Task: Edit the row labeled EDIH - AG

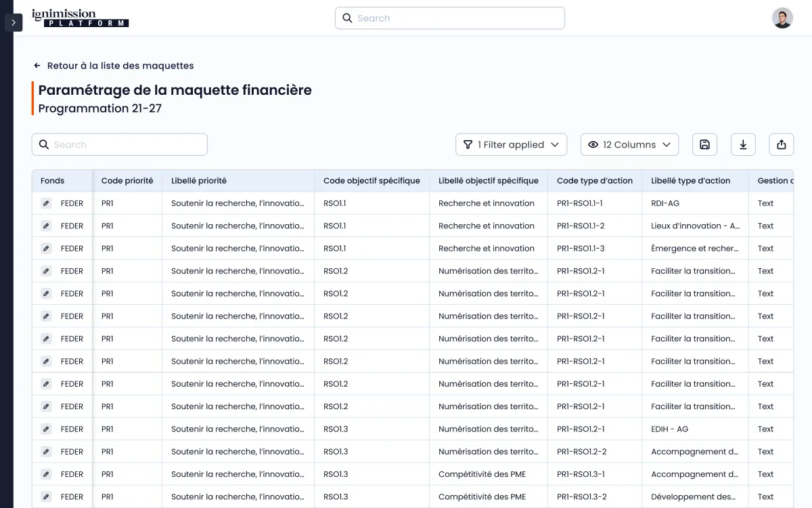Action: tap(46, 429)
